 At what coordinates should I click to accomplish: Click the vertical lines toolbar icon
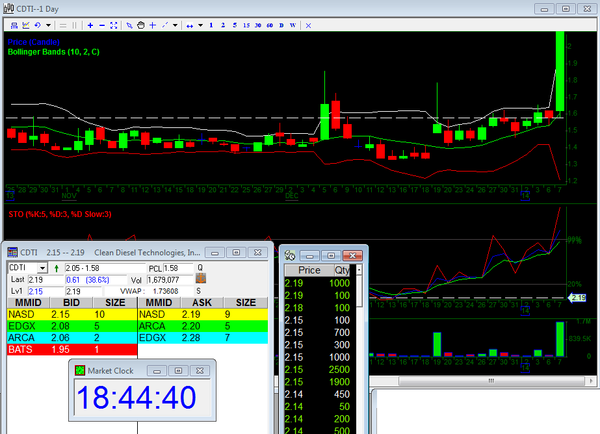75,26
